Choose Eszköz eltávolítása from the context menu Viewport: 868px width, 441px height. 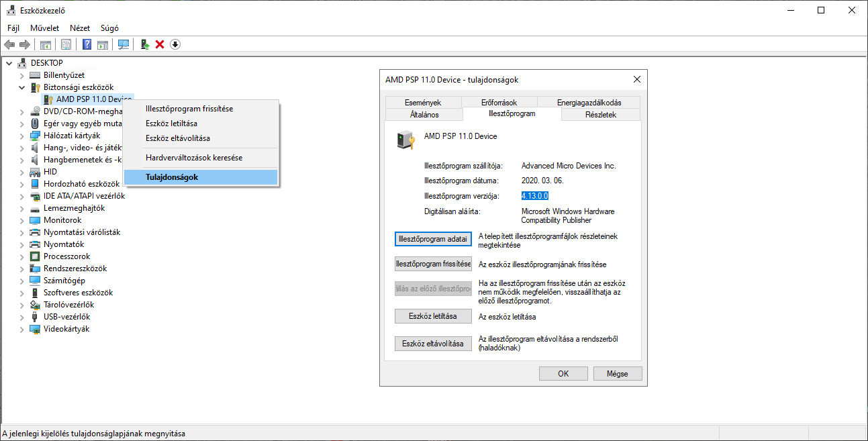(200, 138)
